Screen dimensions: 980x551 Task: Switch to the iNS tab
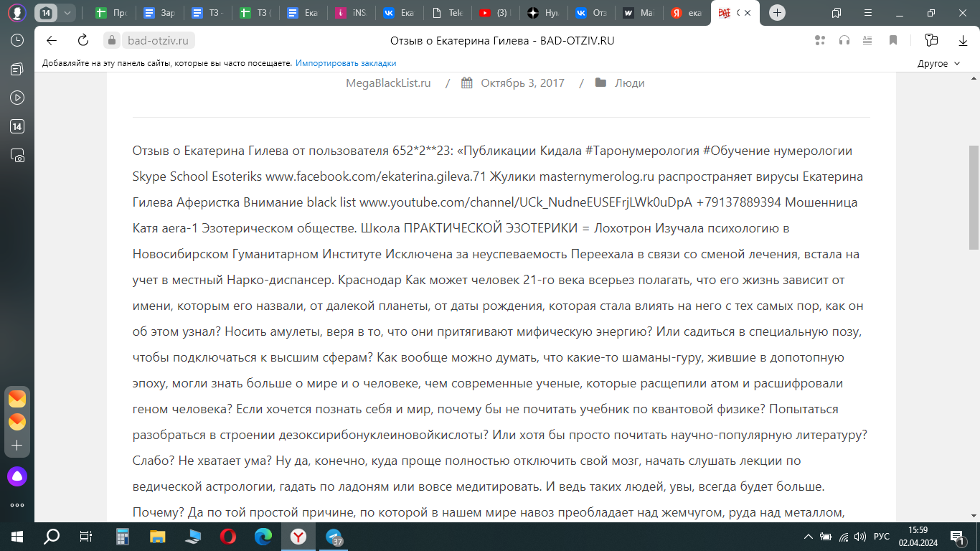[352, 13]
